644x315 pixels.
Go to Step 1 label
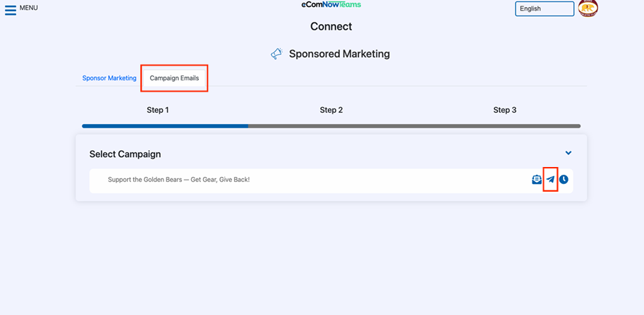click(x=158, y=110)
